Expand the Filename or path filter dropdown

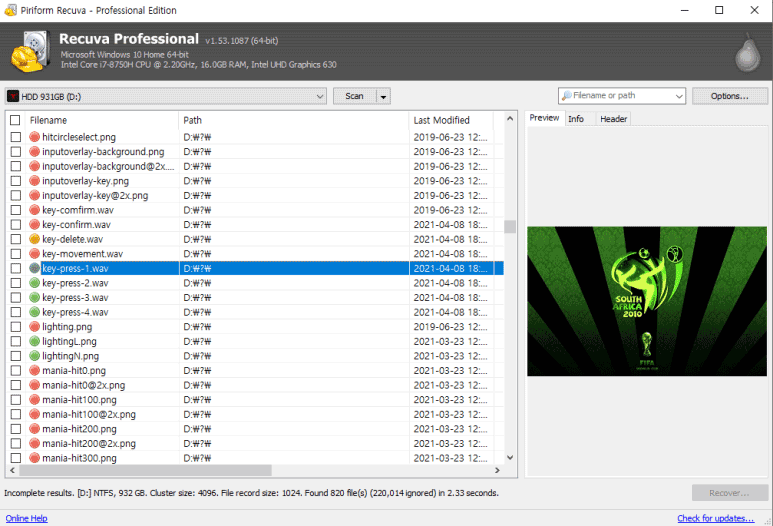679,96
